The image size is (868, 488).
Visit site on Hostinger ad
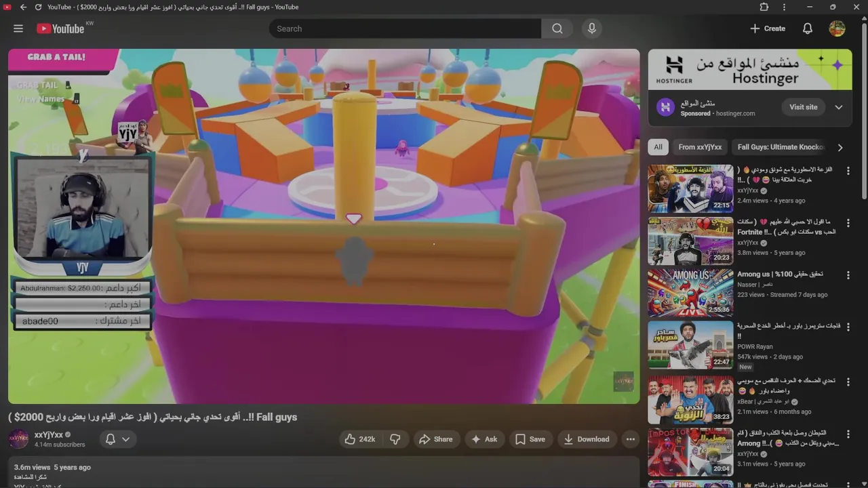[x=804, y=107]
